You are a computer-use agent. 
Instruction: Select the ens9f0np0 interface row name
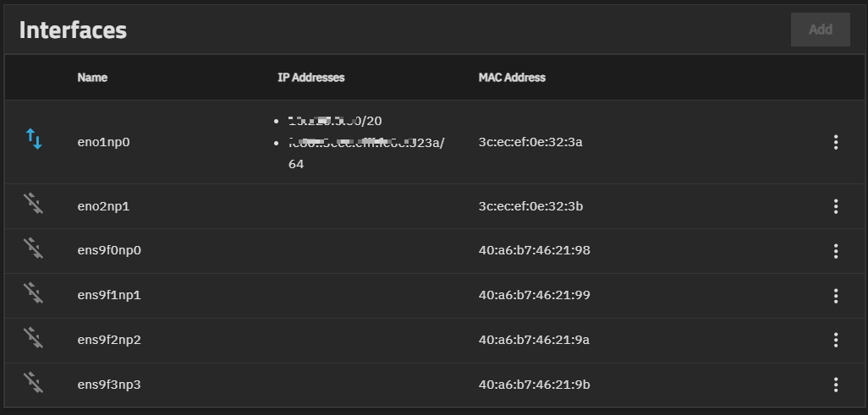click(x=109, y=251)
